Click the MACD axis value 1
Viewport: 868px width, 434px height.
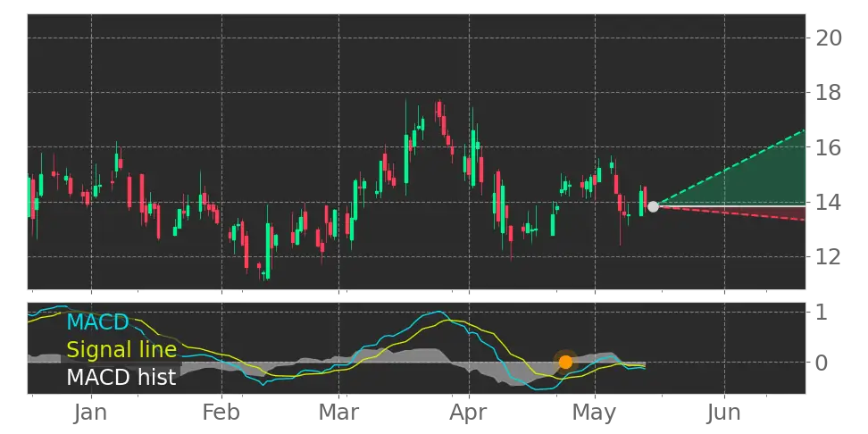(x=822, y=313)
